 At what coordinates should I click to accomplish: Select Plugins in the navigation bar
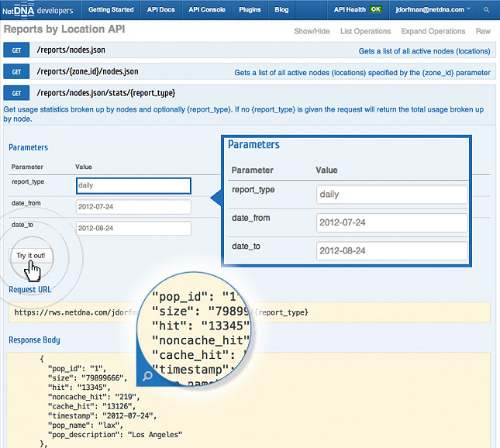(250, 9)
